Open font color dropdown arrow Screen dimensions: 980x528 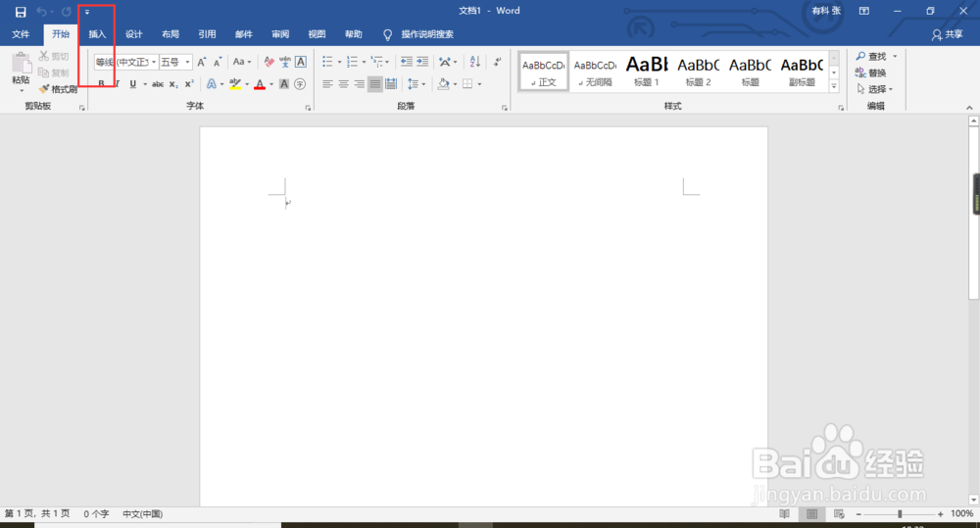(x=271, y=83)
